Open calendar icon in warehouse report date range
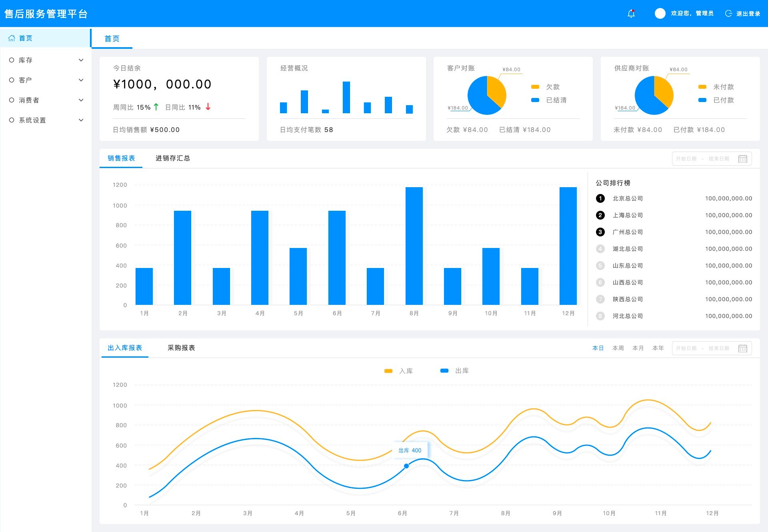 (742, 348)
